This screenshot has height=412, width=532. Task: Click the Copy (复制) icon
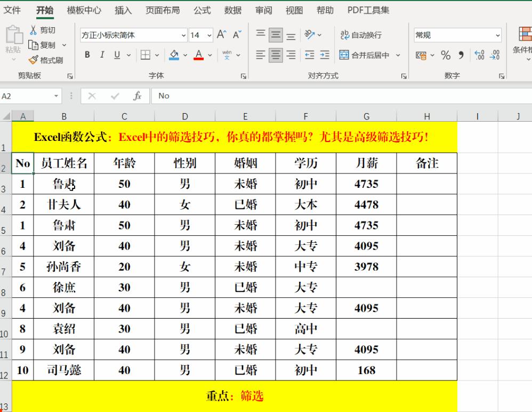click(x=33, y=45)
